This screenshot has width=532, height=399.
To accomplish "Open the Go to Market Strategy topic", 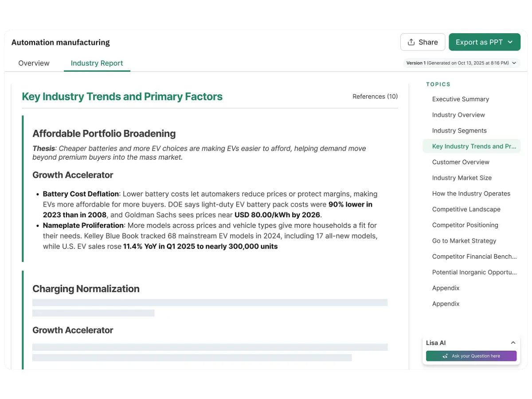I will pyautogui.click(x=464, y=241).
